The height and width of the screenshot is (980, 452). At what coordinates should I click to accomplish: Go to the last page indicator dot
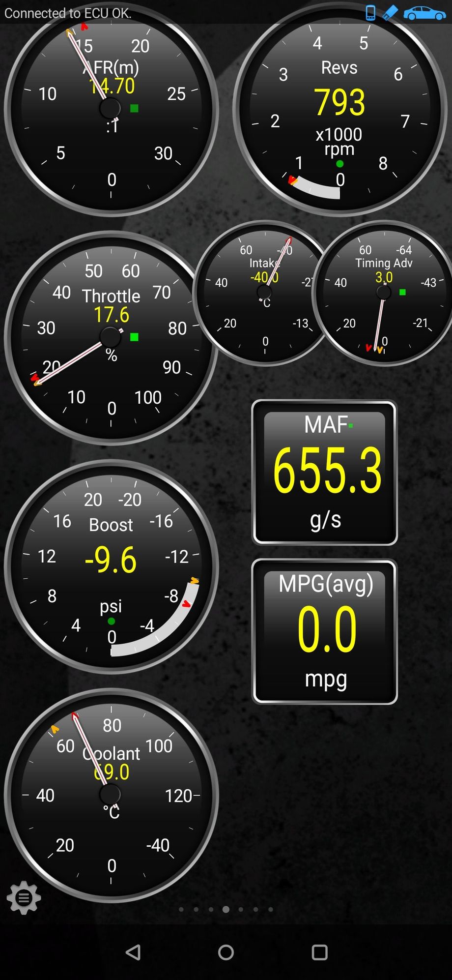click(271, 909)
